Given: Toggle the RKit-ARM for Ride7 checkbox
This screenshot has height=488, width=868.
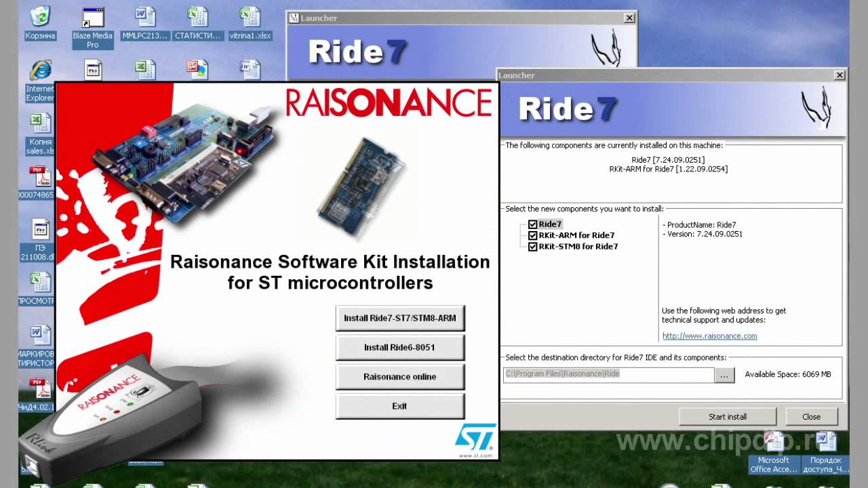Looking at the screenshot, I should click(x=532, y=235).
